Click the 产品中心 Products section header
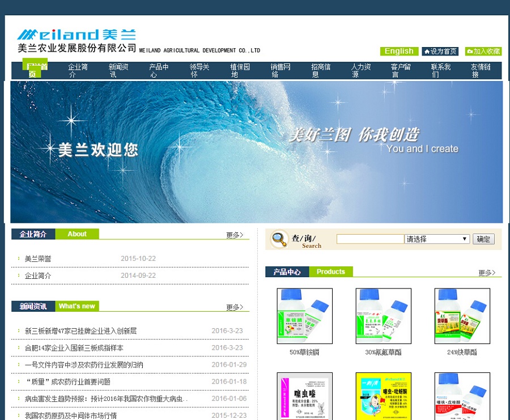The width and height of the screenshot is (510, 420). tap(309, 271)
